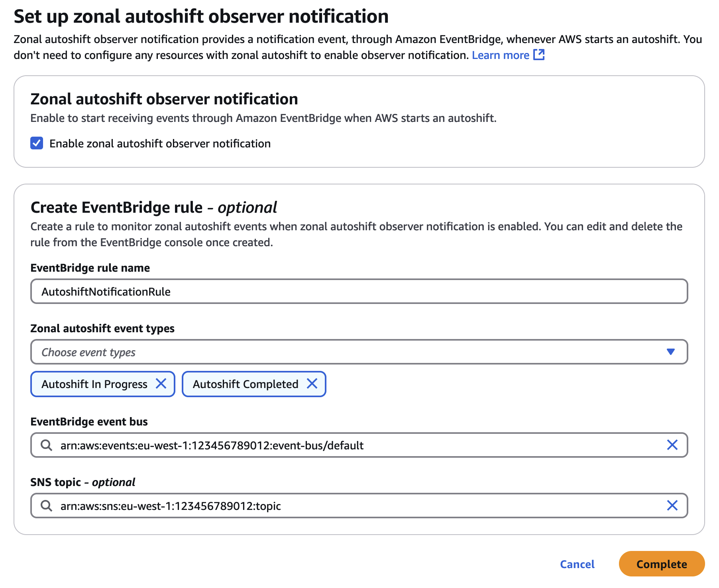
Task: Remove the Autoshift Completed event type
Action: coord(312,384)
